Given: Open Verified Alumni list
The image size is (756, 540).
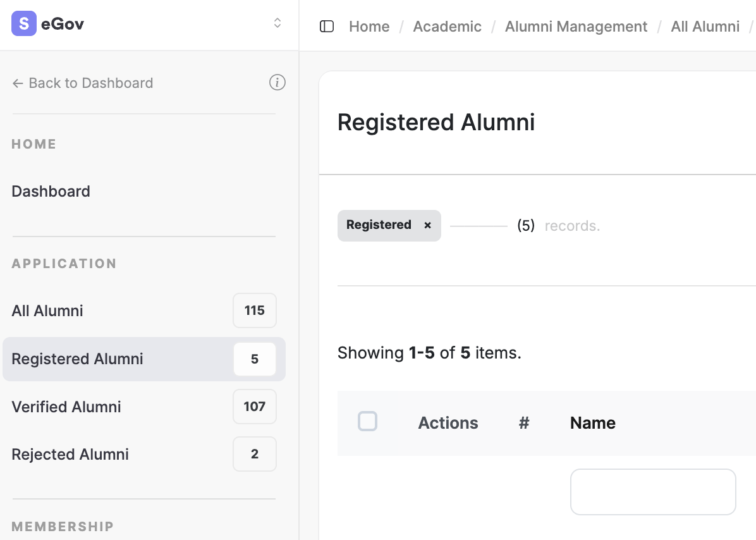Looking at the screenshot, I should tap(66, 407).
